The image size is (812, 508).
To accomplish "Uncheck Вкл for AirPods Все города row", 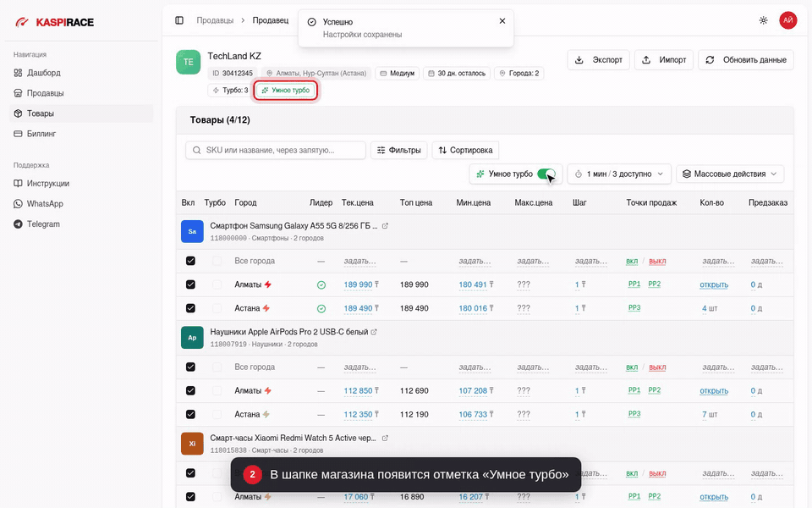I will pyautogui.click(x=190, y=367).
